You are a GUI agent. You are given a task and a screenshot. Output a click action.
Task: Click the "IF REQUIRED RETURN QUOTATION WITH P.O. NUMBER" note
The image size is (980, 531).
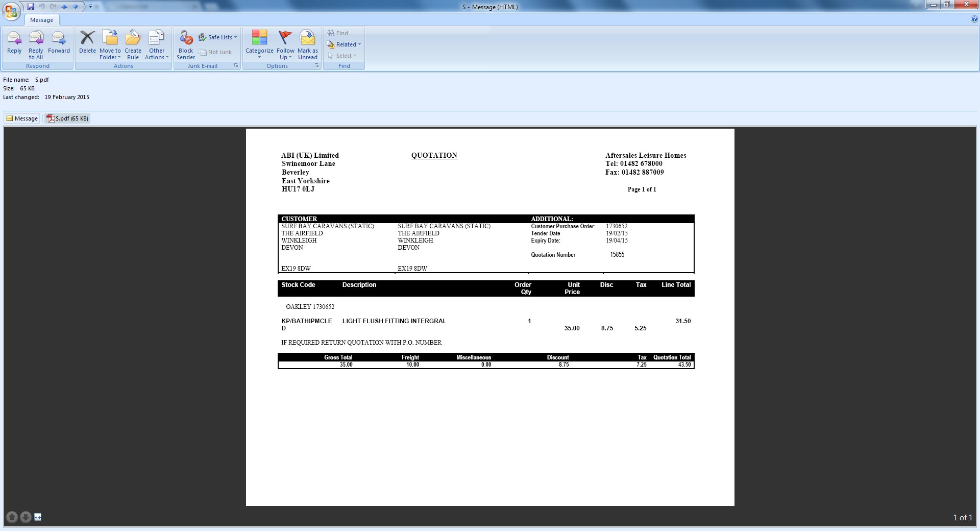[361, 343]
